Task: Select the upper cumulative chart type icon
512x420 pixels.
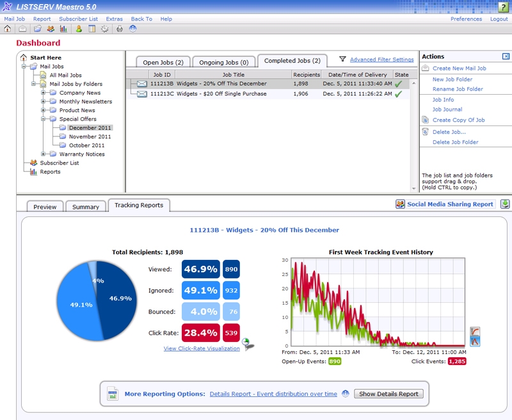Action: coord(475,332)
